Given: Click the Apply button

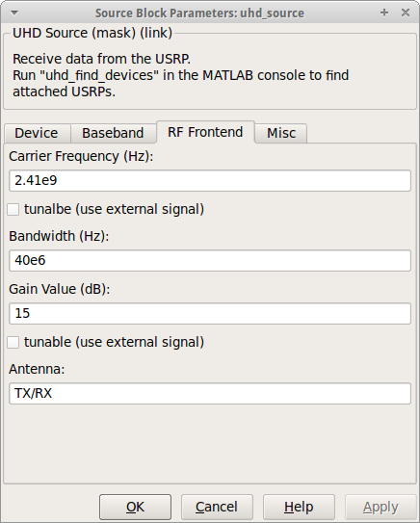Looking at the screenshot, I should click(381, 507).
